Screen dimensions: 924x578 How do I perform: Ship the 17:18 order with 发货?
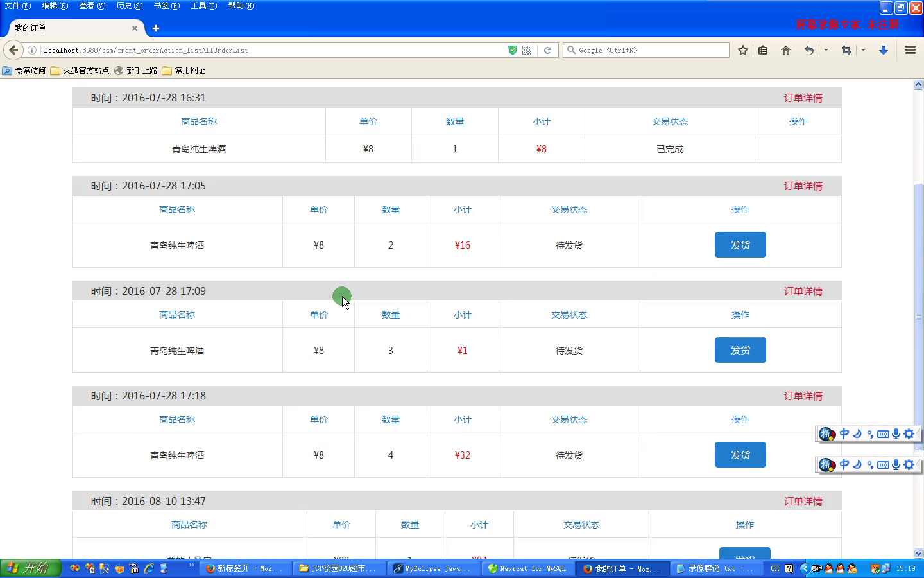coord(740,455)
